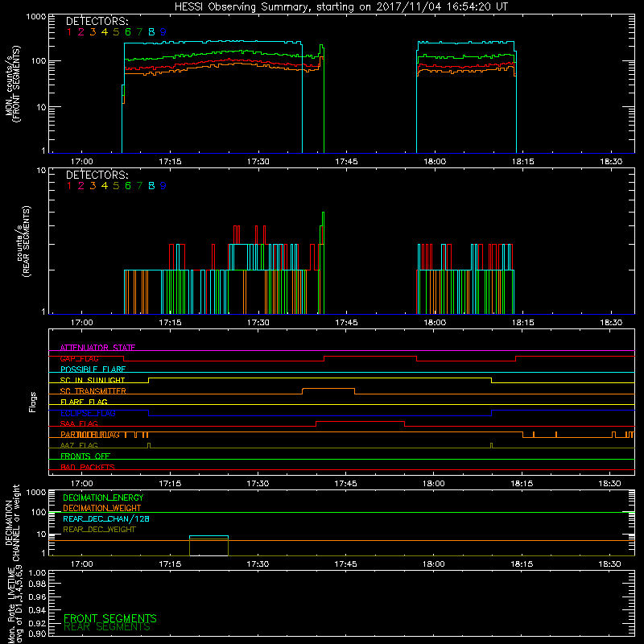Click the REAR_DEC_WEIGHT legend label
This screenshot has height=644, width=644.
[99, 530]
